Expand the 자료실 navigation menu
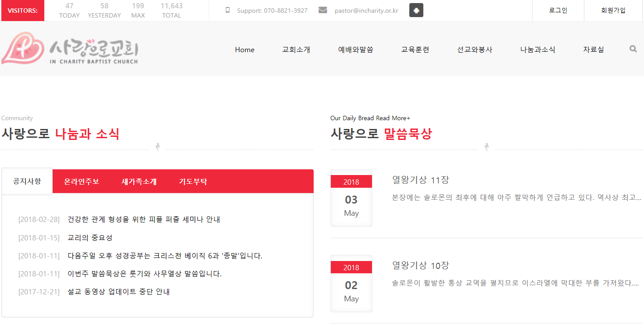The image size is (644, 329). pyautogui.click(x=593, y=50)
